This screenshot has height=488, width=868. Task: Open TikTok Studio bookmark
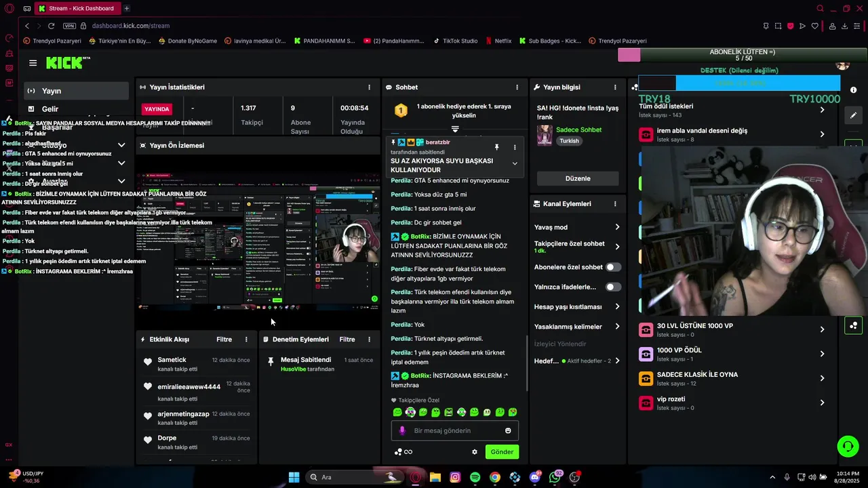[456, 41]
